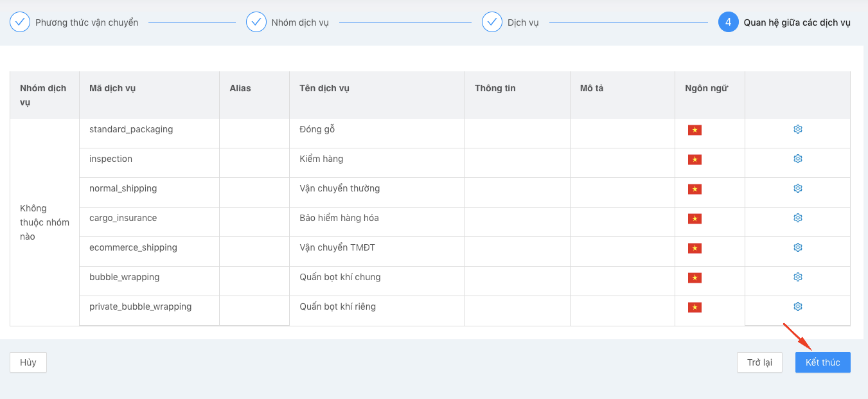
Task: Click the Mã dịch vụ column header
Action: 112,88
